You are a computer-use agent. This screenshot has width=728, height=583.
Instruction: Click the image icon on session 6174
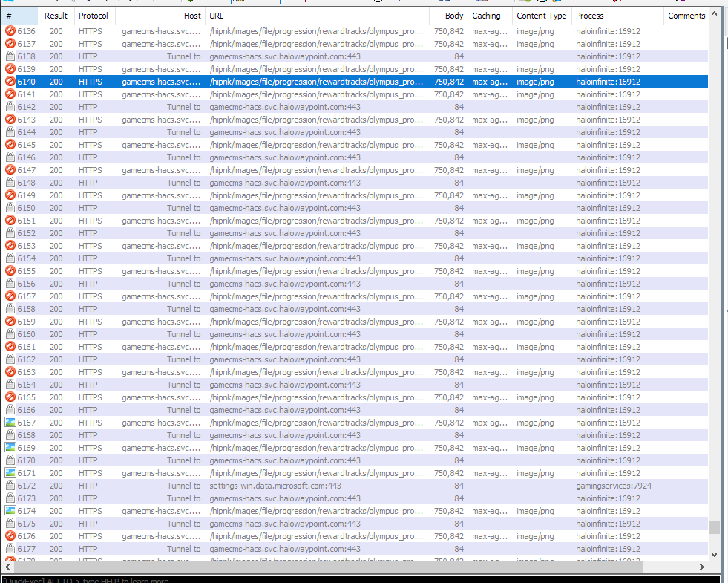pyautogui.click(x=10, y=511)
